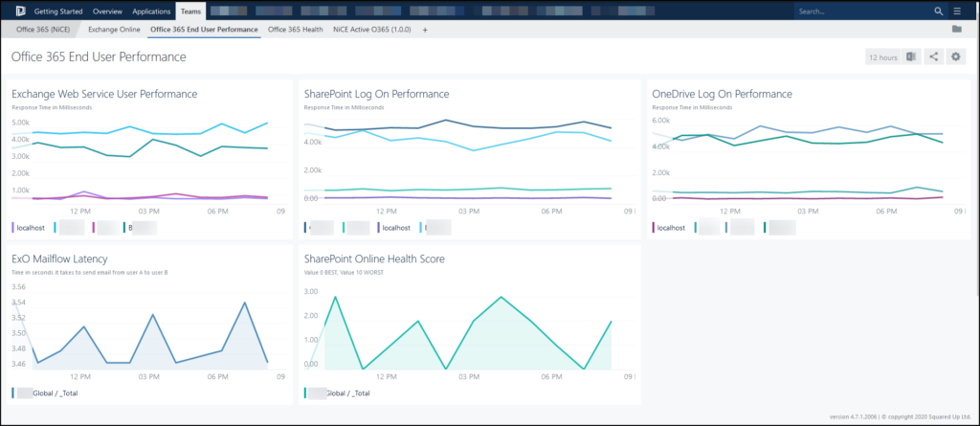Open the Overview menu
The height and width of the screenshot is (426, 980).
click(107, 11)
